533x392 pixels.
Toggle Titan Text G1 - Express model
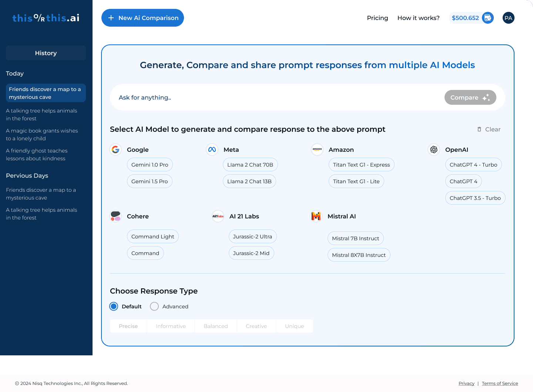click(x=362, y=165)
